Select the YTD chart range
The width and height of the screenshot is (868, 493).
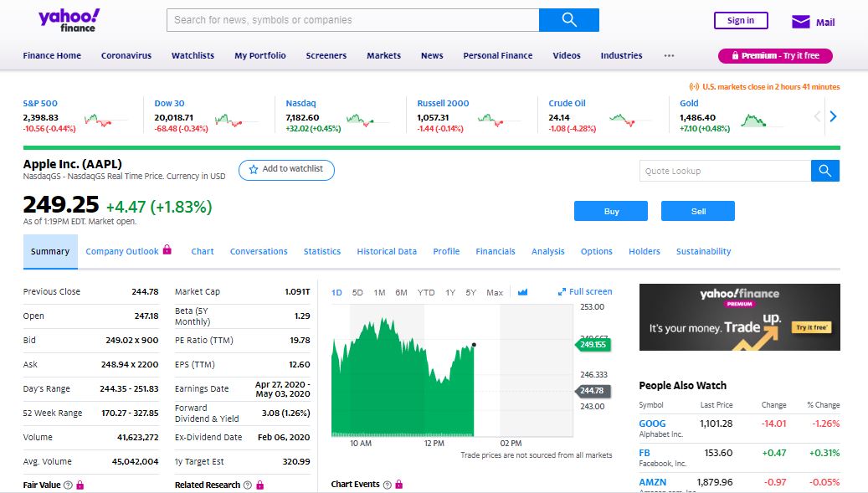coord(426,292)
